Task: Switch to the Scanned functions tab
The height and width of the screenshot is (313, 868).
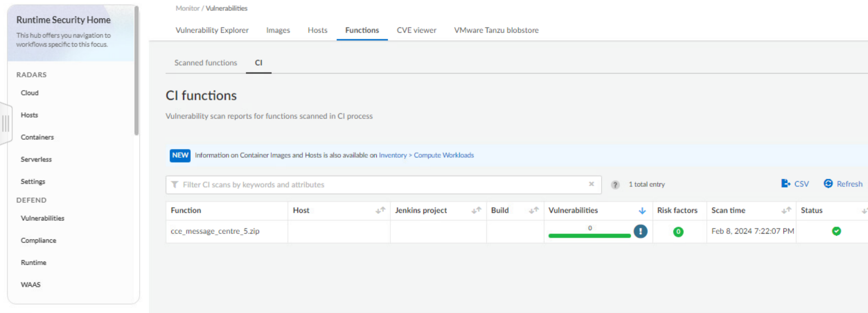Action: coord(206,63)
